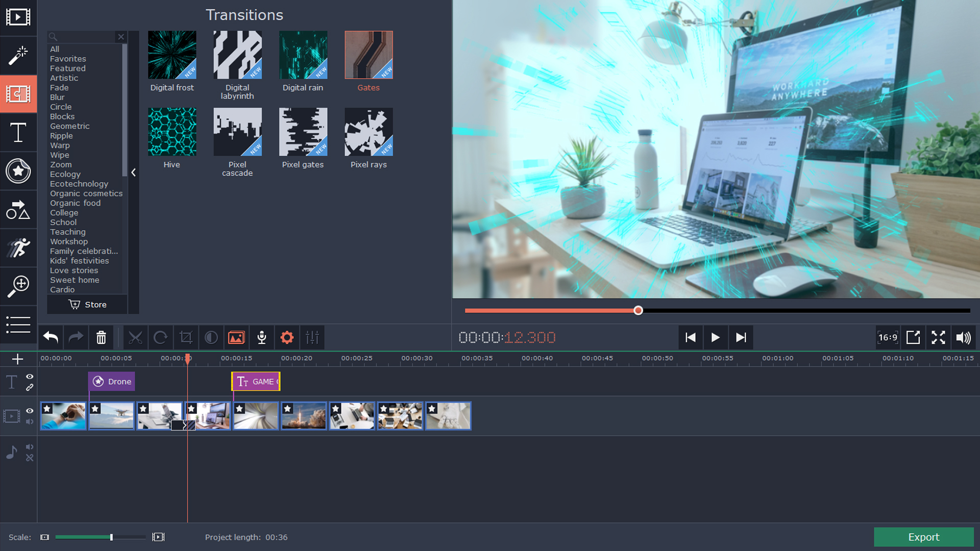This screenshot has width=980, height=551.
Task: Select the Audio Mixer sliders icon
Action: (312, 337)
